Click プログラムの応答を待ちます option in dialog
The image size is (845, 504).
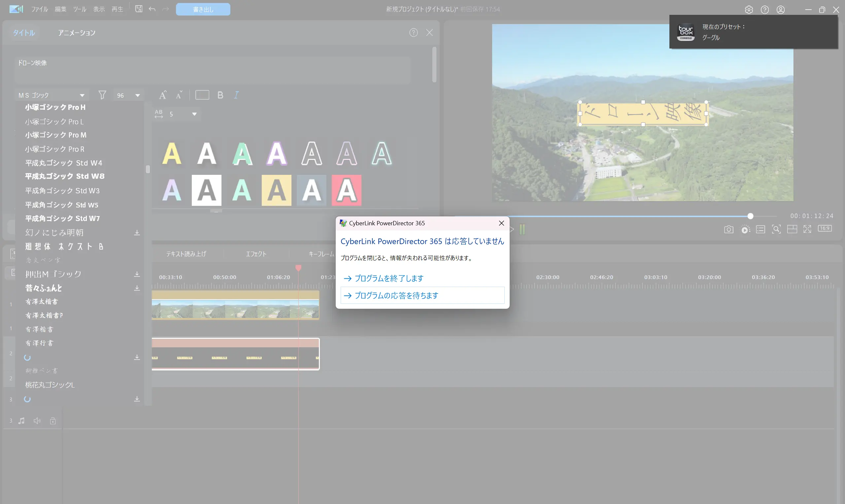tap(422, 296)
